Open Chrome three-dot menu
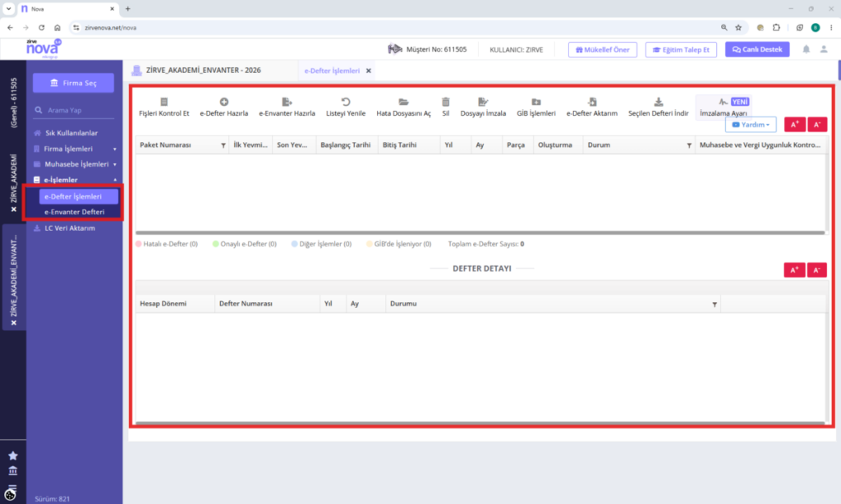Viewport: 841px width, 504px height. click(x=831, y=27)
